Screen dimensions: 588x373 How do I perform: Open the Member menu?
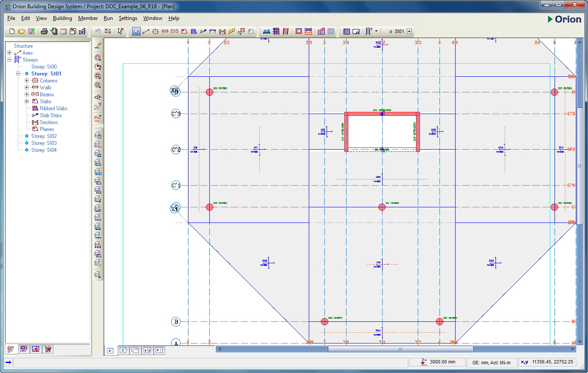(x=88, y=18)
